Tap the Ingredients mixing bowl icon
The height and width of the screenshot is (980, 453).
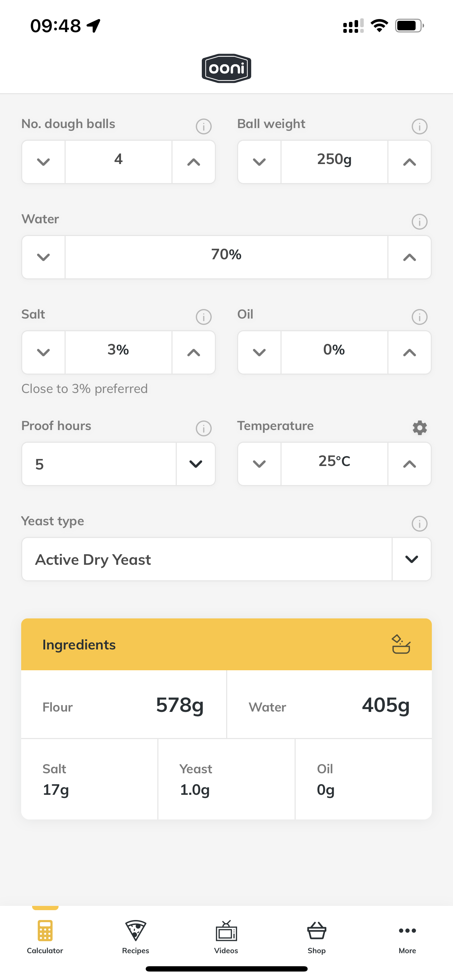pyautogui.click(x=401, y=644)
